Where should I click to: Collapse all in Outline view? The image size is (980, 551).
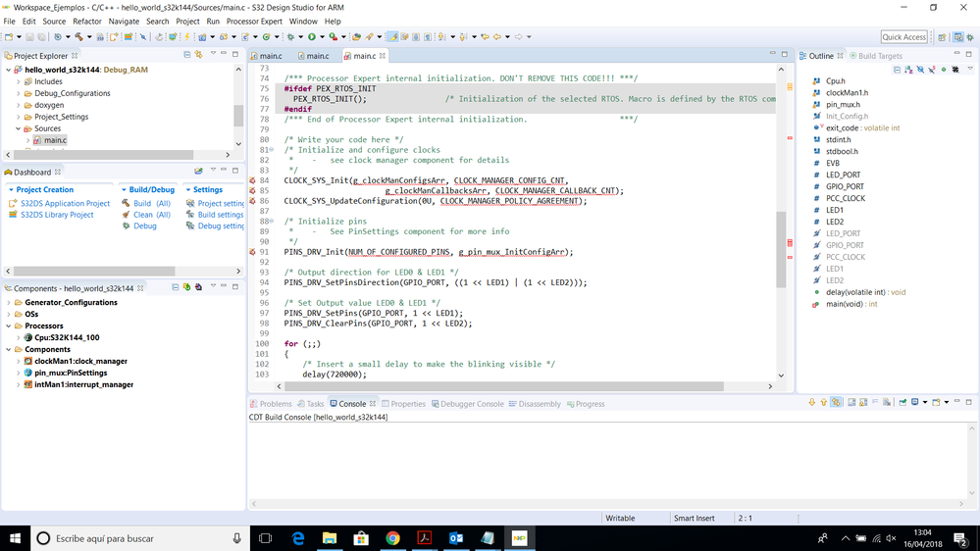(897, 70)
